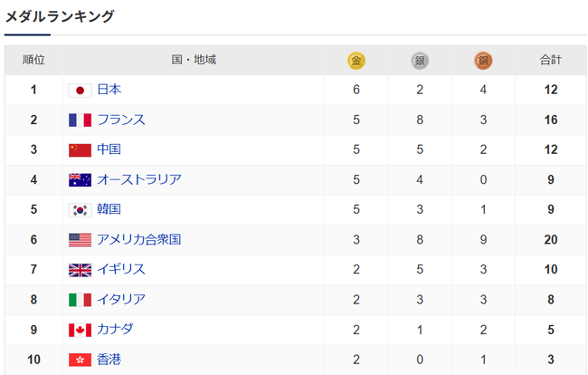Open the 日本 country link

point(109,90)
